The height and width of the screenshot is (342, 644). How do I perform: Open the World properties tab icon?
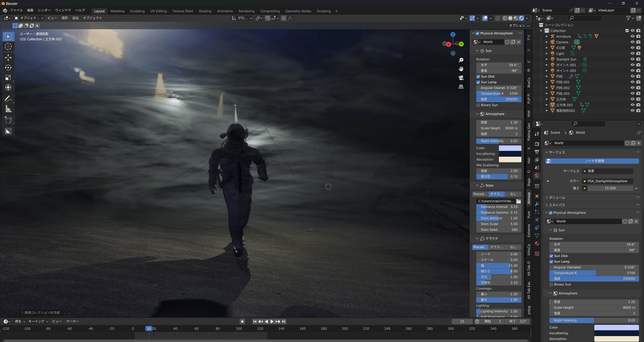pyautogui.click(x=537, y=176)
